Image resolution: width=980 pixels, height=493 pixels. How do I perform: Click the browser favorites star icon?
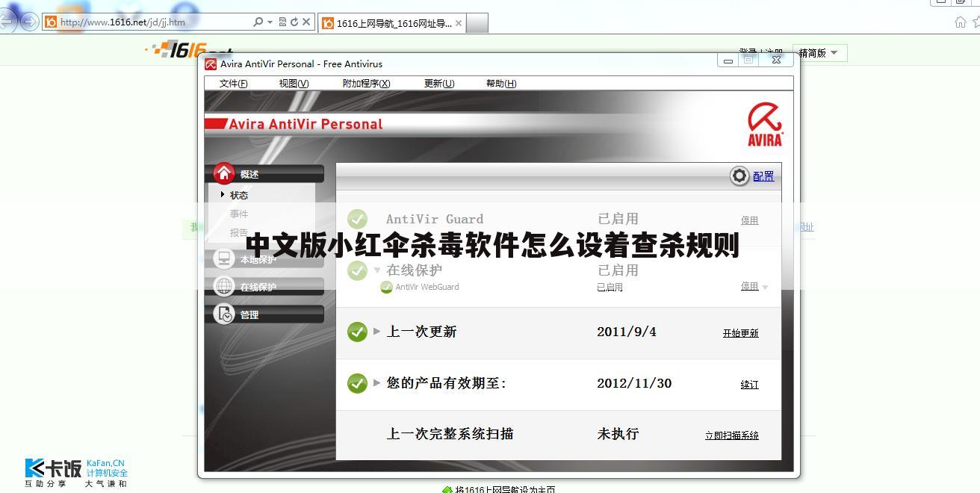[976, 22]
